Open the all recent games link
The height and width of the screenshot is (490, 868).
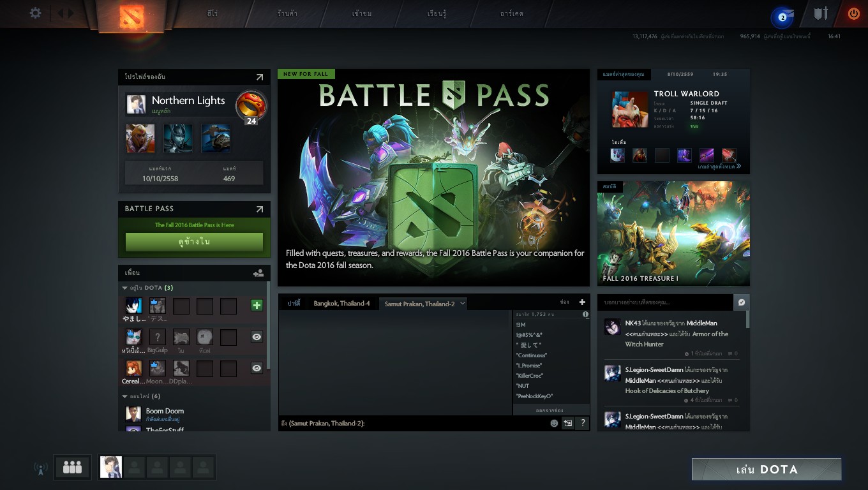pyautogui.click(x=719, y=166)
